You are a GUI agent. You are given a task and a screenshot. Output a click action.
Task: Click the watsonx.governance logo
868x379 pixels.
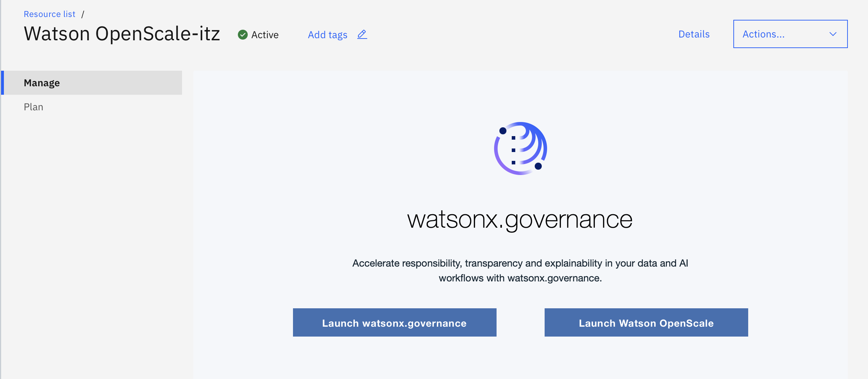click(x=520, y=148)
